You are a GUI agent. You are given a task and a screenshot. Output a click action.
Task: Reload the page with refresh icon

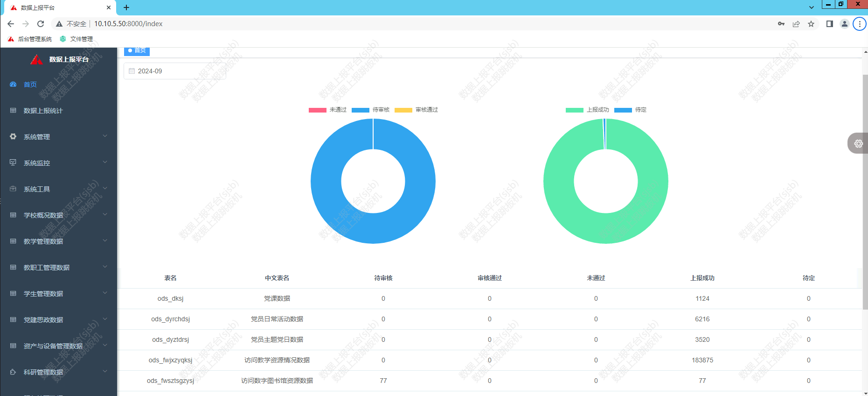[x=41, y=24]
